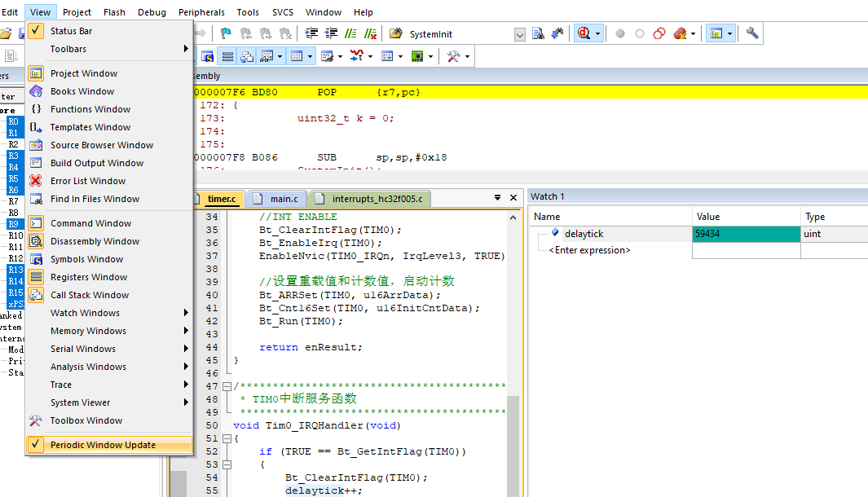Toggle Disassembly Window menu entry
This screenshot has width=868, height=497.
[x=109, y=241]
